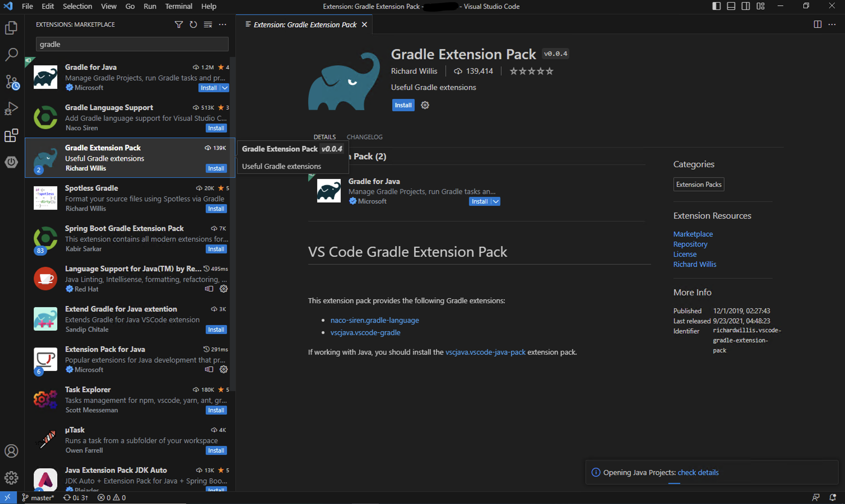Image resolution: width=845 pixels, height=504 pixels.
Task: Follow the vscjava.vscode-gradle link
Action: 365,332
